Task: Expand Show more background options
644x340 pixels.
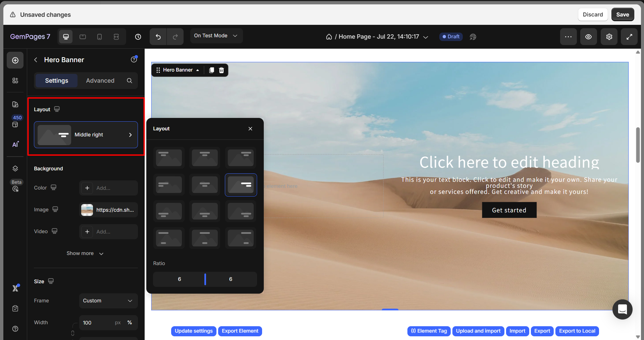Action: 85,253
